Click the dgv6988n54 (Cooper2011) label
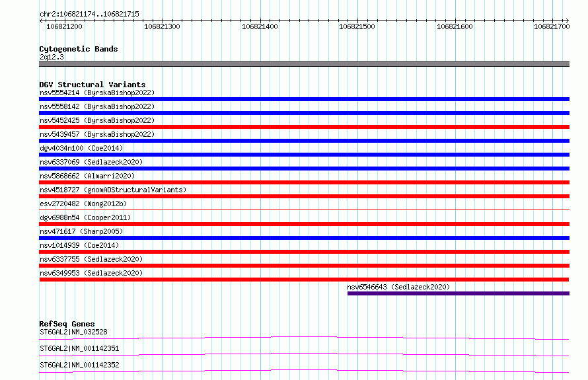Screen dimensions: 588x380 [x=85, y=217]
